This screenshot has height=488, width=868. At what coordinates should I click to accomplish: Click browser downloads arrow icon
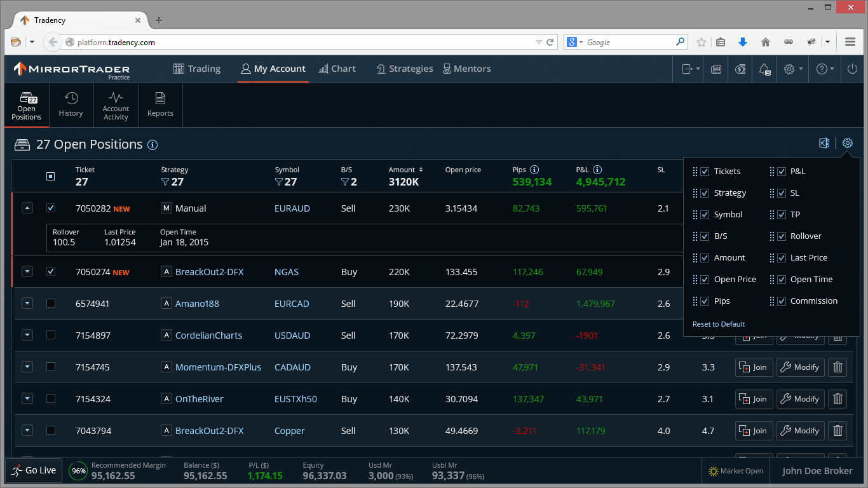(x=743, y=42)
